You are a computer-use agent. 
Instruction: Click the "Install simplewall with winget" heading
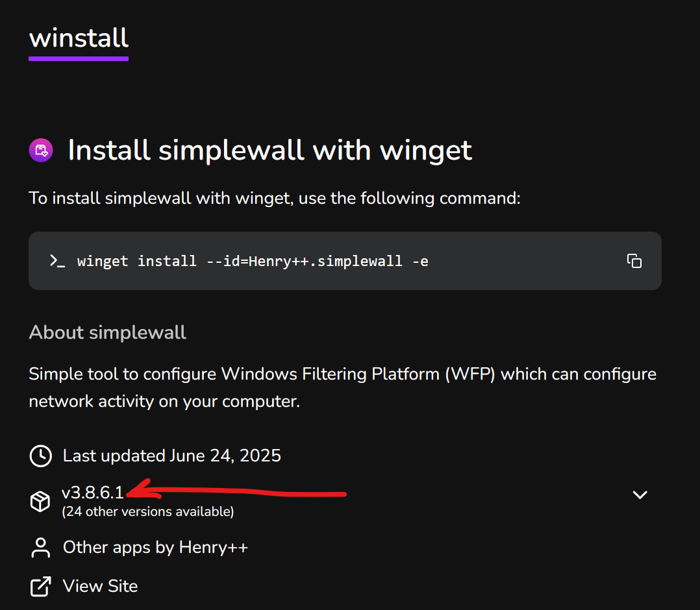(270, 151)
